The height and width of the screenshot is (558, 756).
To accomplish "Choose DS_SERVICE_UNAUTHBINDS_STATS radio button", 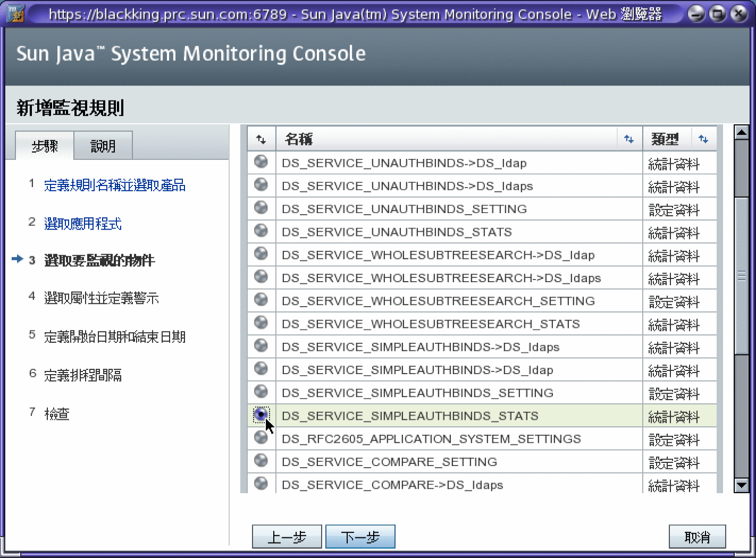I will (261, 230).
